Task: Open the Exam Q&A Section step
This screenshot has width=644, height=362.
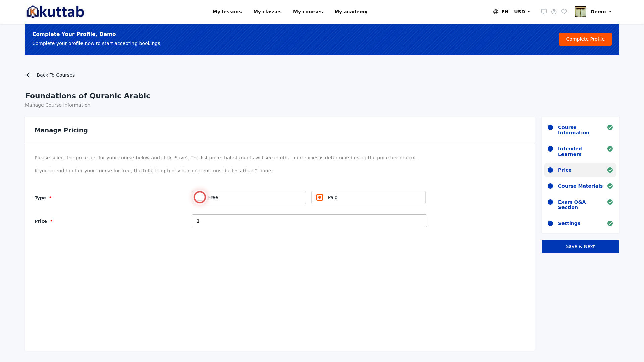Action: tap(572, 205)
